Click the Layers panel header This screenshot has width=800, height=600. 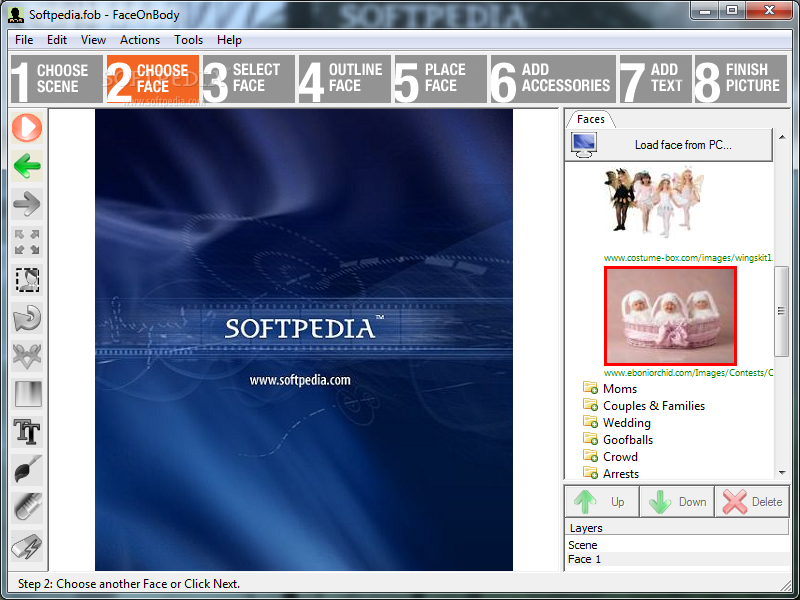(x=678, y=528)
